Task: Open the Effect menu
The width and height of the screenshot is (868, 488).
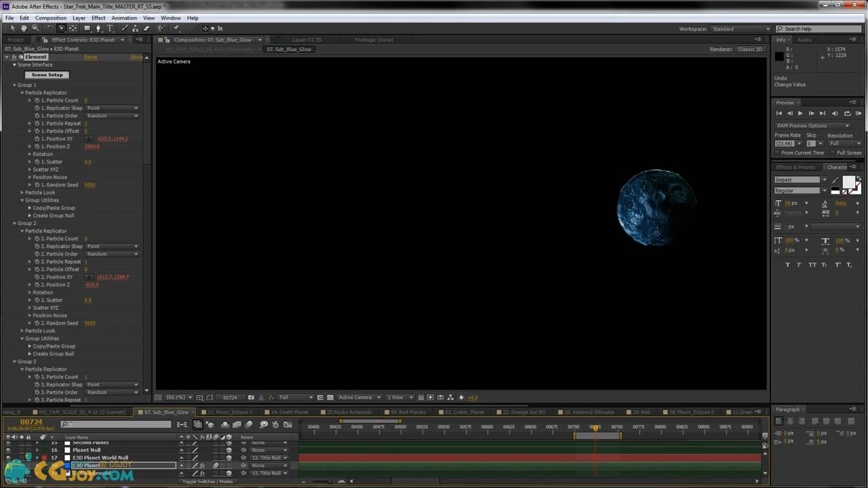Action: pyautogui.click(x=98, y=18)
